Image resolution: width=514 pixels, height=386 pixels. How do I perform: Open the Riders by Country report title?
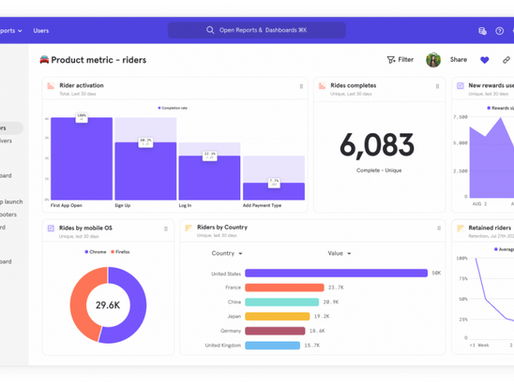tap(222, 227)
